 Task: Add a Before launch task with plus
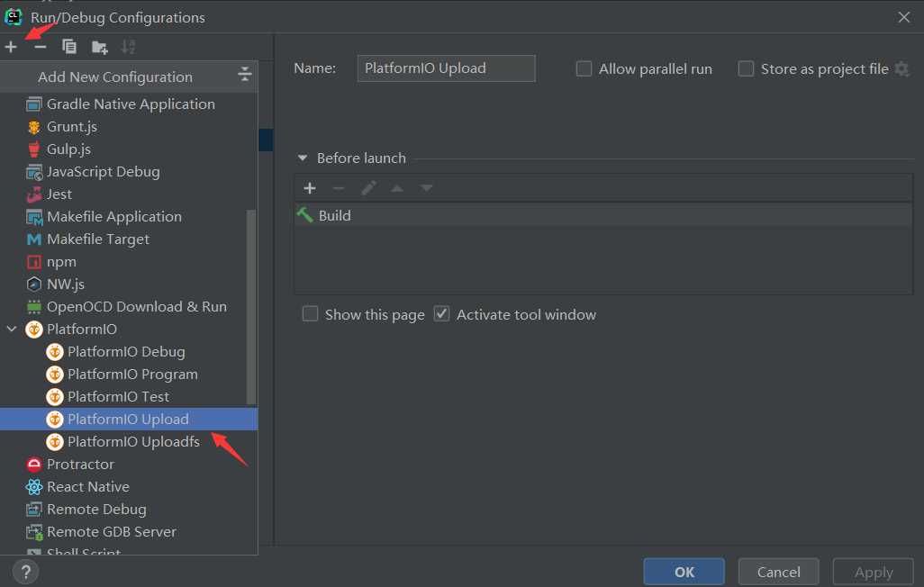(x=310, y=188)
